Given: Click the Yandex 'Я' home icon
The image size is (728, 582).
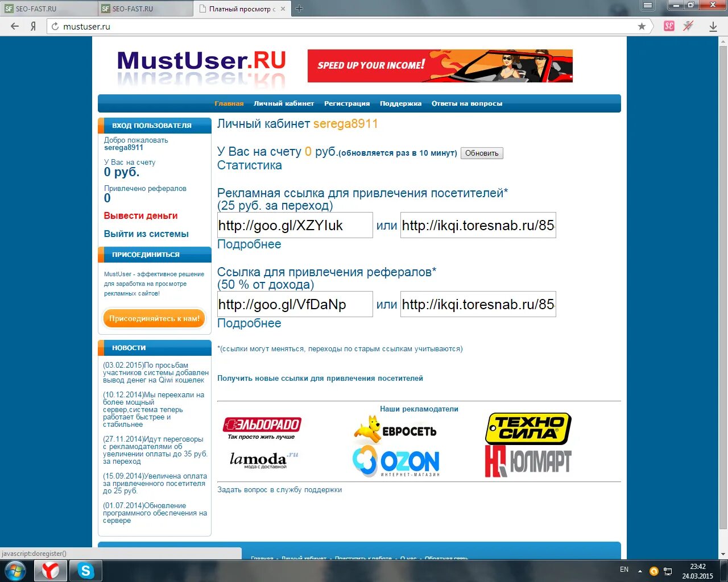Looking at the screenshot, I should 34,26.
